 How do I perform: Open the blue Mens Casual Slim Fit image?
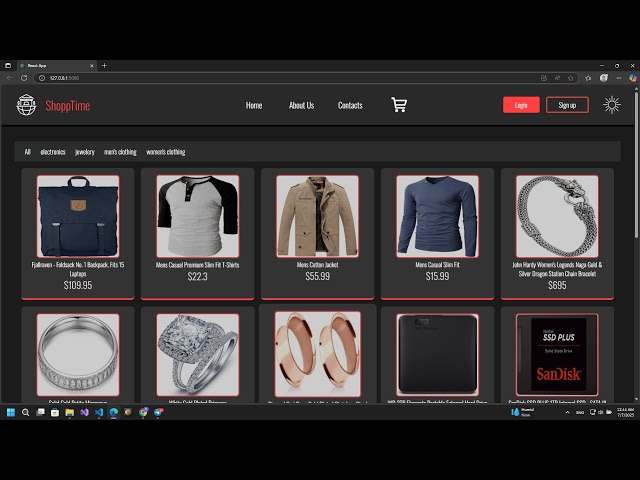click(x=437, y=216)
